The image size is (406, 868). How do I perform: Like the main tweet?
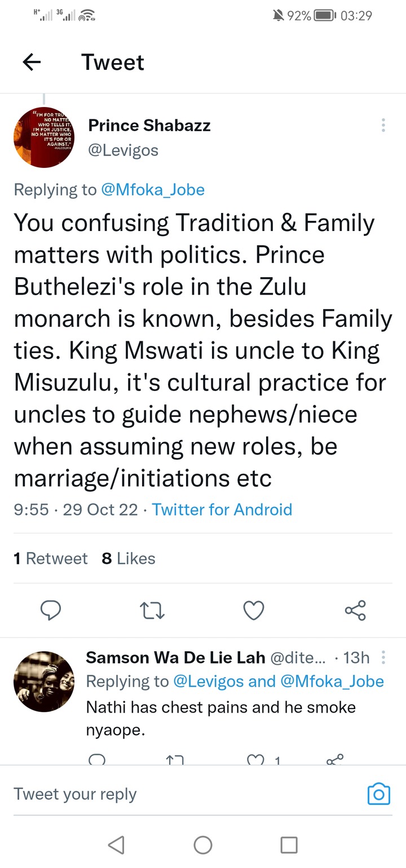pyautogui.click(x=254, y=610)
